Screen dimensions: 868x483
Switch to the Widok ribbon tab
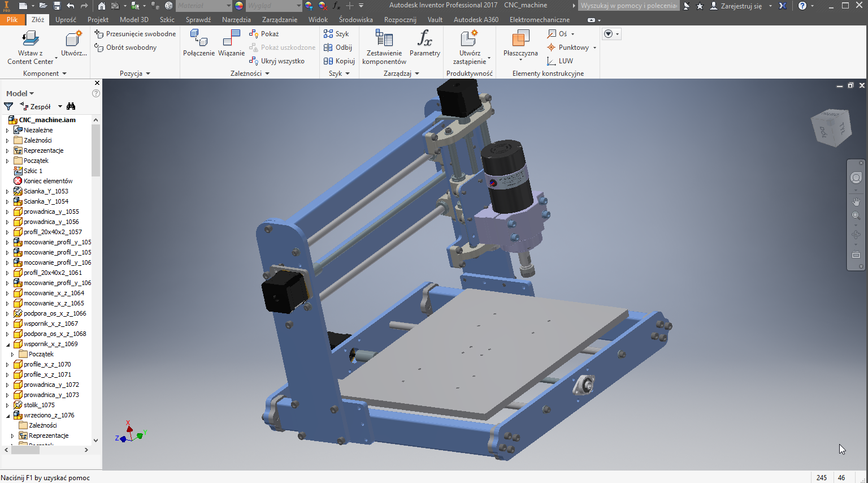point(318,19)
